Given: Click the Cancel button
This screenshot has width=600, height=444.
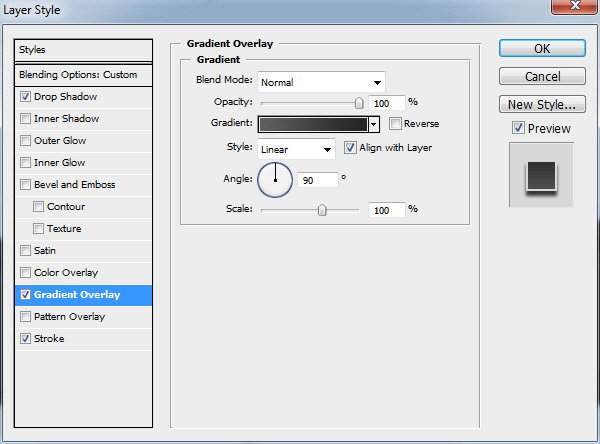Looking at the screenshot, I should click(x=542, y=77).
